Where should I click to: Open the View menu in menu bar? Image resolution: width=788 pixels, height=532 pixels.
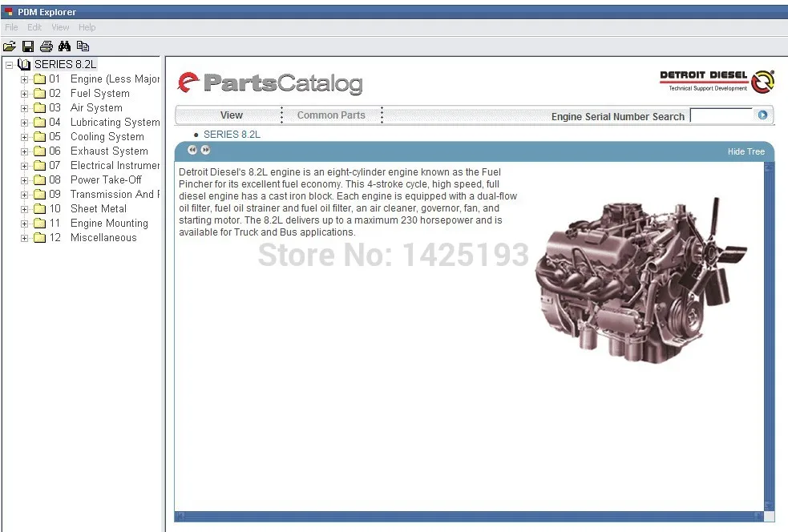[60, 27]
